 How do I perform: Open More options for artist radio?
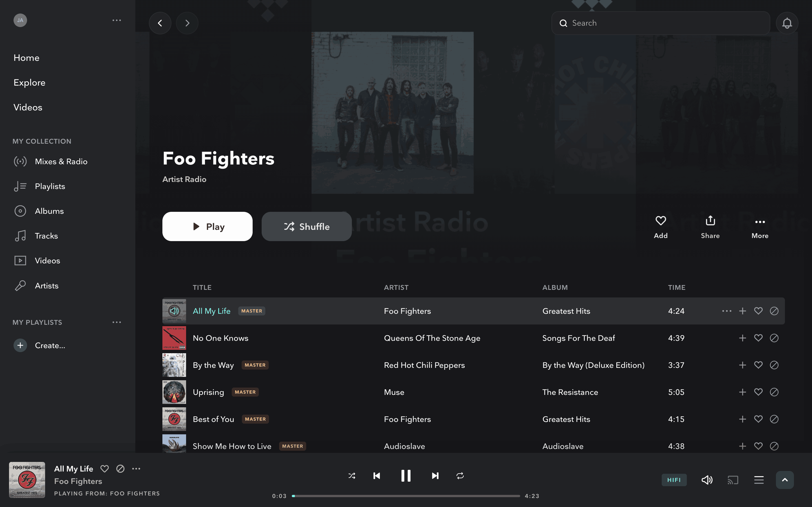pos(760,227)
